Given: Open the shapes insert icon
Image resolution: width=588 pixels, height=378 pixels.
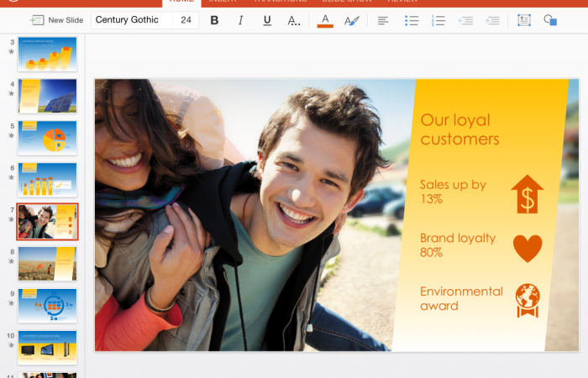Looking at the screenshot, I should click(x=550, y=20).
